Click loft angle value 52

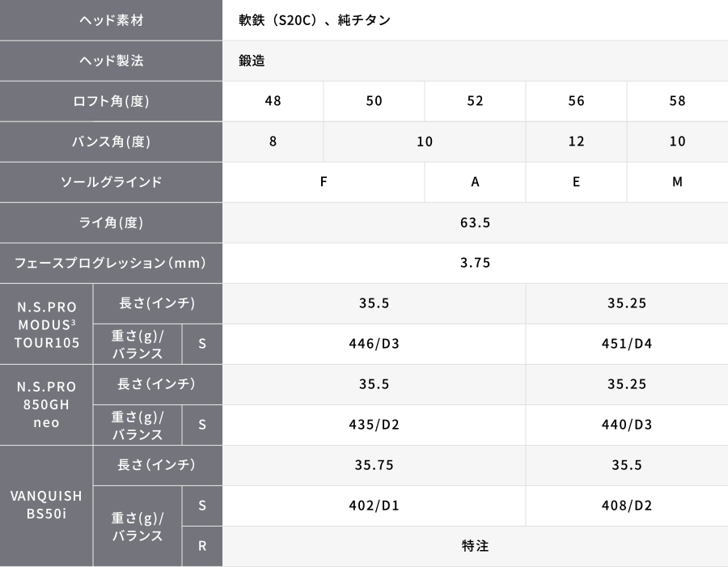(475, 101)
